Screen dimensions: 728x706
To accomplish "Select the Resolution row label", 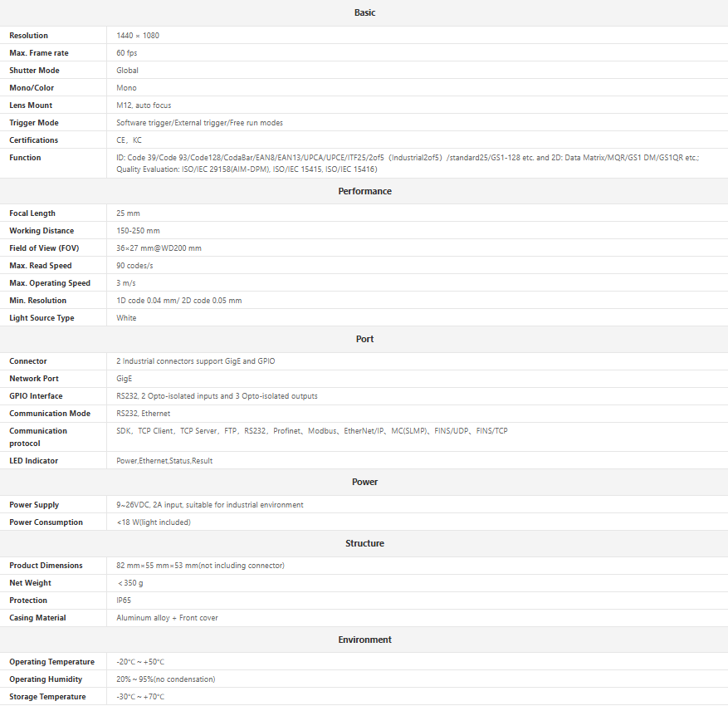I will coord(29,36).
